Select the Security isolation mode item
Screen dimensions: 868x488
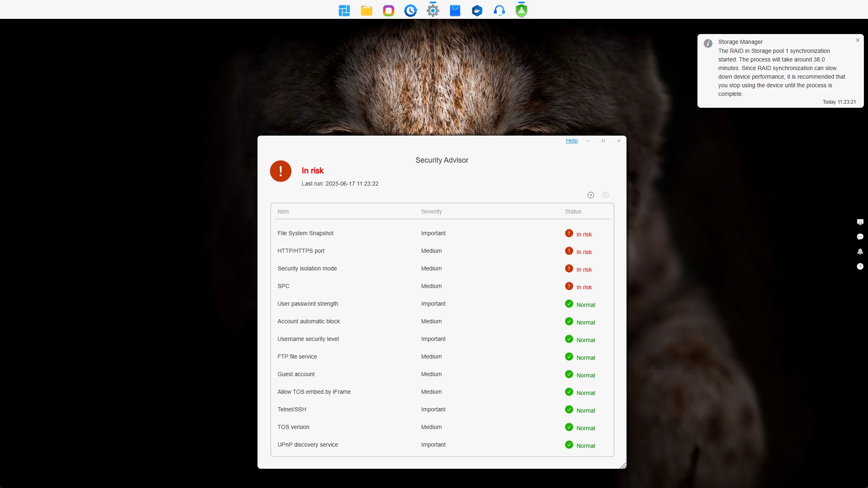[307, 268]
